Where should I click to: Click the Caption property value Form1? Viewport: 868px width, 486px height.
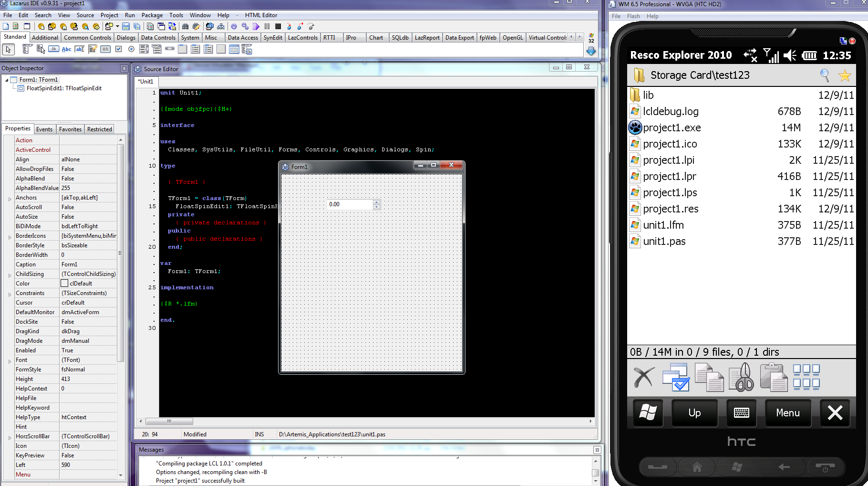[89, 264]
